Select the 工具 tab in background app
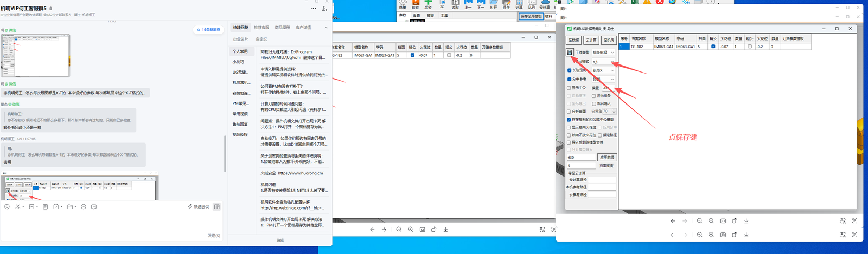This screenshot has height=254, width=868. pos(444,16)
